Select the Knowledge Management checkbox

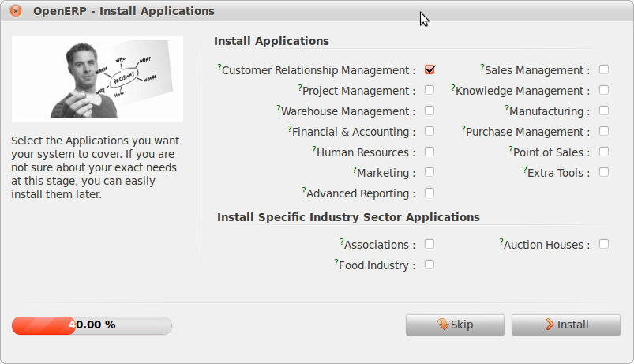[604, 90]
